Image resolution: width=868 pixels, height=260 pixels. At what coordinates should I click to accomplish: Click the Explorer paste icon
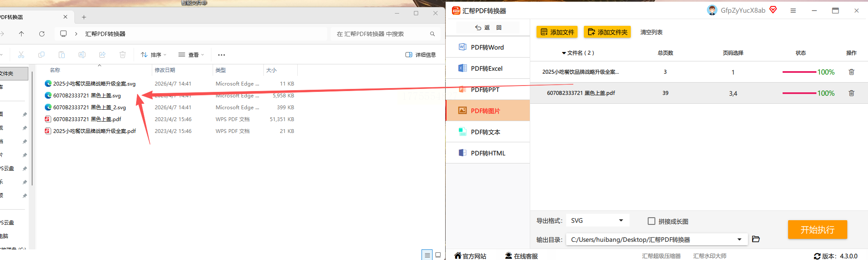point(62,55)
